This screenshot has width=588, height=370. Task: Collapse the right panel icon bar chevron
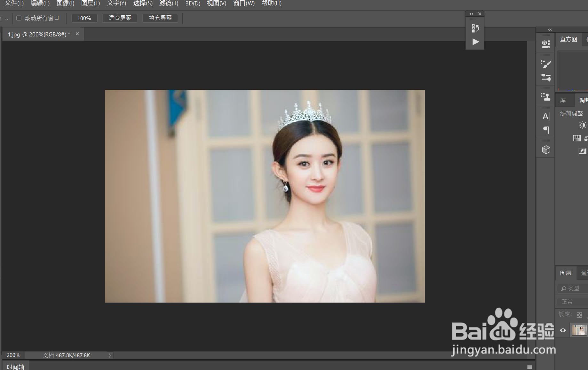coord(550,29)
